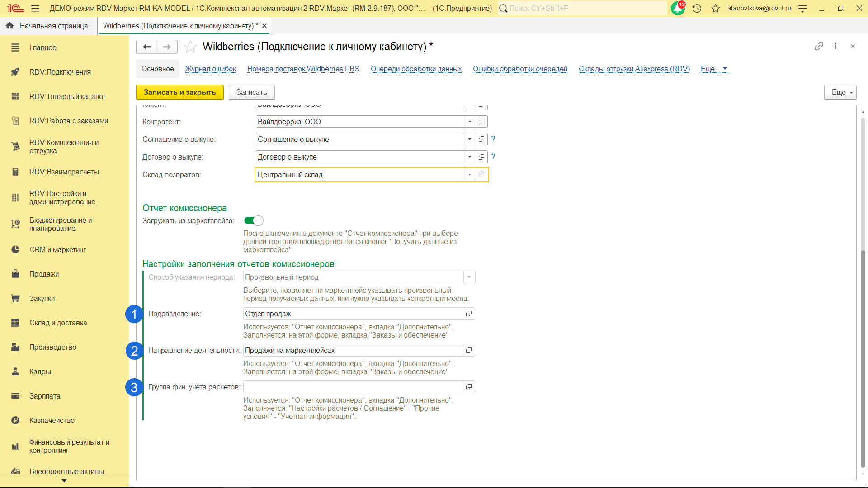868x488 pixels.
Task: Add page to favorites star in title bar
Action: 715,8
